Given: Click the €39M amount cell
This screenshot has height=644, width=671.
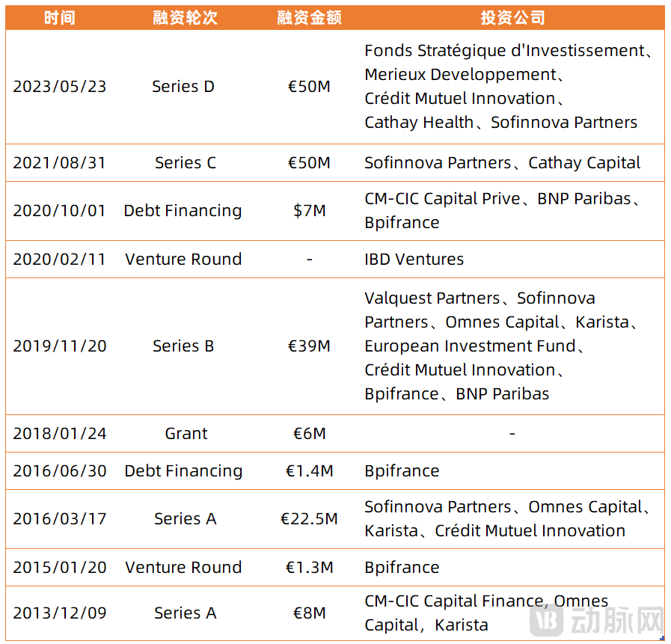Looking at the screenshot, I should pyautogui.click(x=310, y=346).
